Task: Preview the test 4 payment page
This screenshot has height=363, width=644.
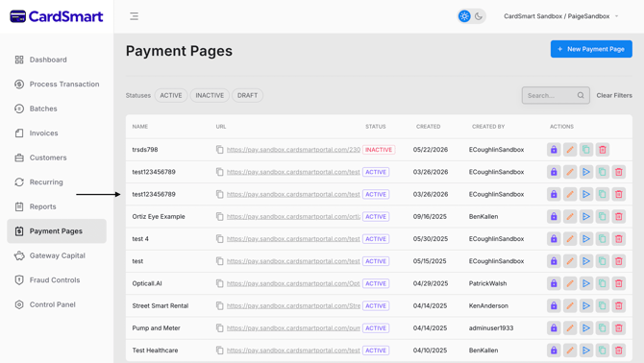Action: 586,239
